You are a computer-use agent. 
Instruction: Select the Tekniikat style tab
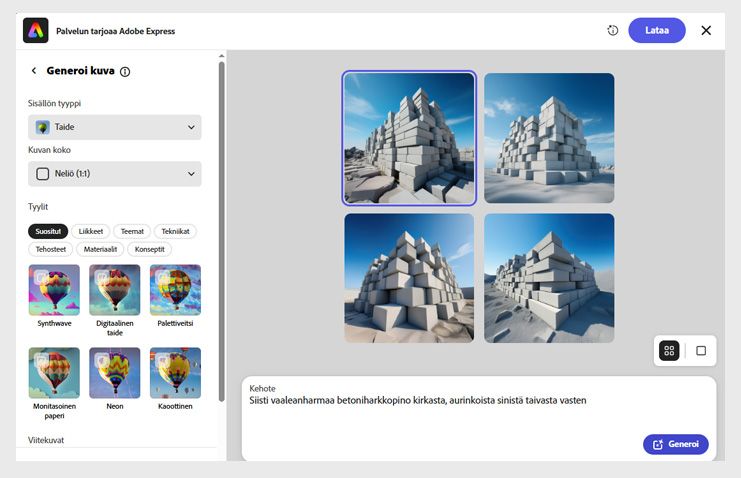[x=175, y=231]
